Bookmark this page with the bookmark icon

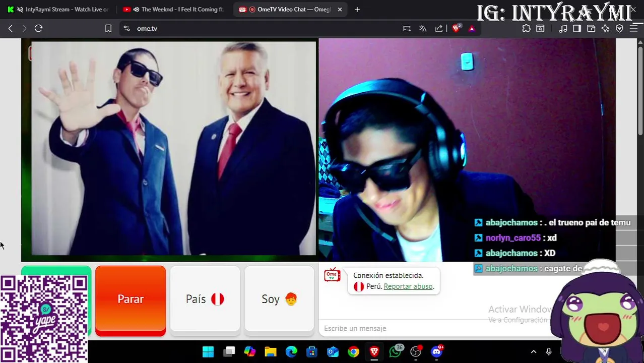tap(108, 29)
